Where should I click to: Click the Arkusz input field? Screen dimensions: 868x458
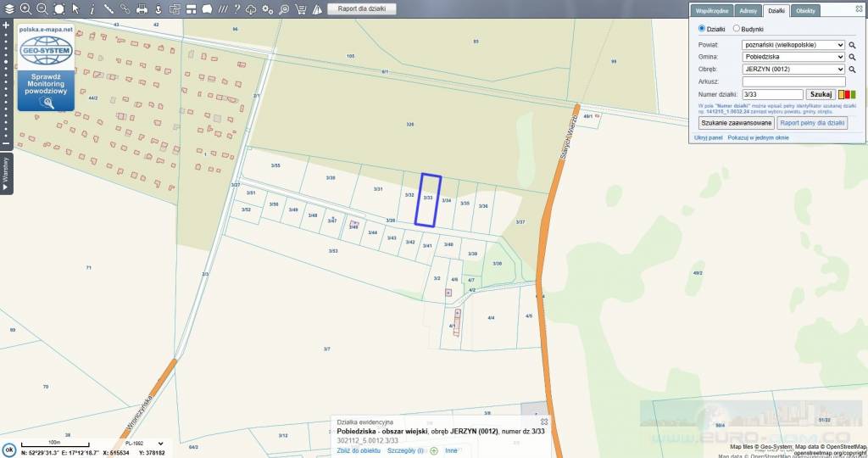793,81
